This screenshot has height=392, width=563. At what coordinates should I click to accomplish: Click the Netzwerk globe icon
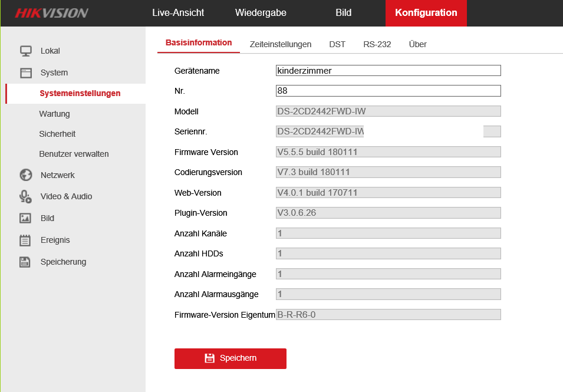click(x=25, y=175)
